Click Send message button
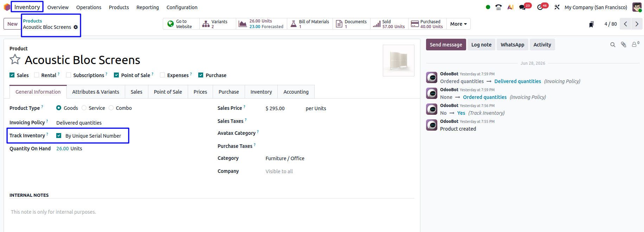 446,45
